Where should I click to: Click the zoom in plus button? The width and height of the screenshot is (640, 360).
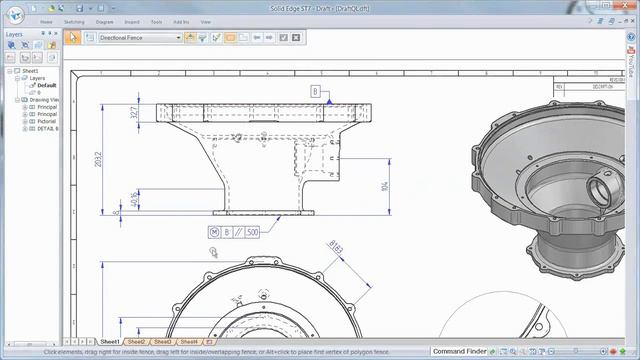[603, 351]
